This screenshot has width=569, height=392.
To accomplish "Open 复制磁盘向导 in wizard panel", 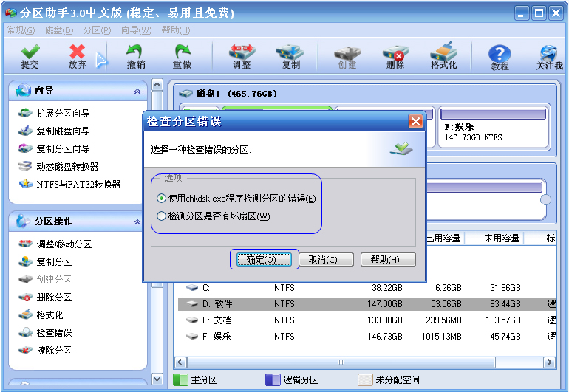I will (55, 131).
